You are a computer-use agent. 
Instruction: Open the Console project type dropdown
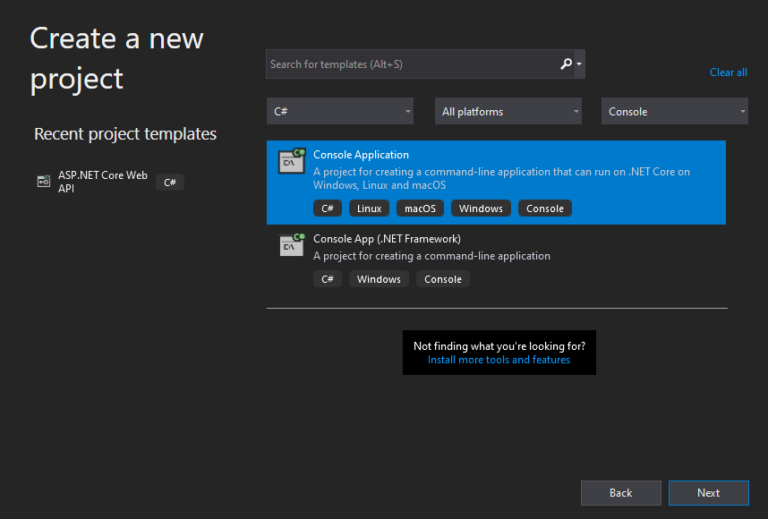[675, 112]
